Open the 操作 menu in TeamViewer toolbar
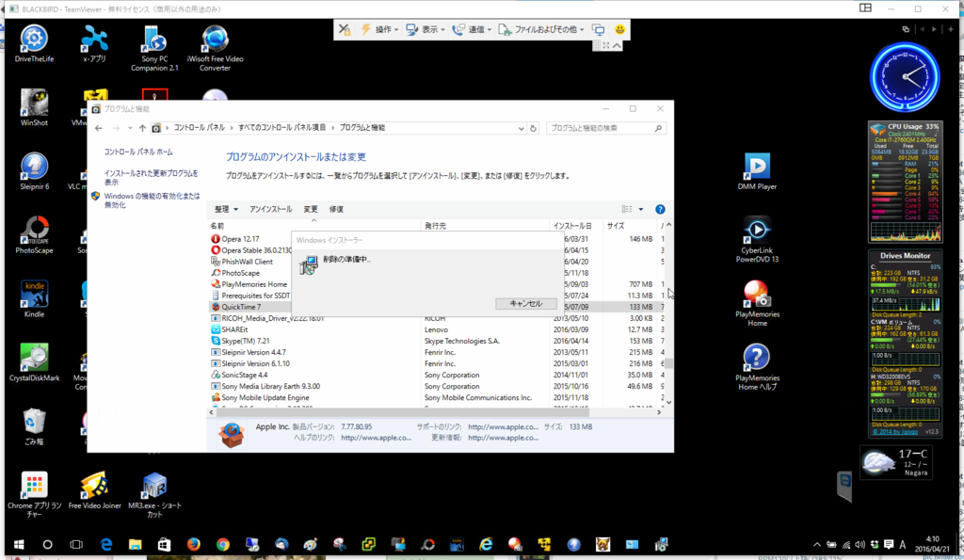The image size is (964, 560). [380, 29]
